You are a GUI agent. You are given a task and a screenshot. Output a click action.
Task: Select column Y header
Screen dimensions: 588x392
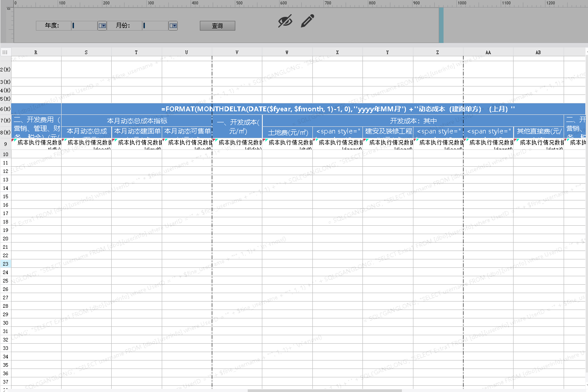(x=388, y=52)
